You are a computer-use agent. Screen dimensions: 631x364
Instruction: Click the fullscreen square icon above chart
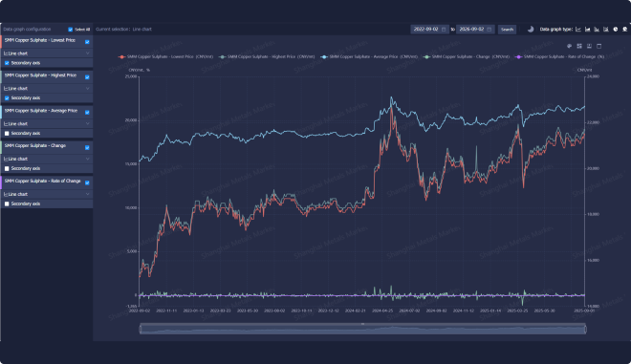point(598,46)
